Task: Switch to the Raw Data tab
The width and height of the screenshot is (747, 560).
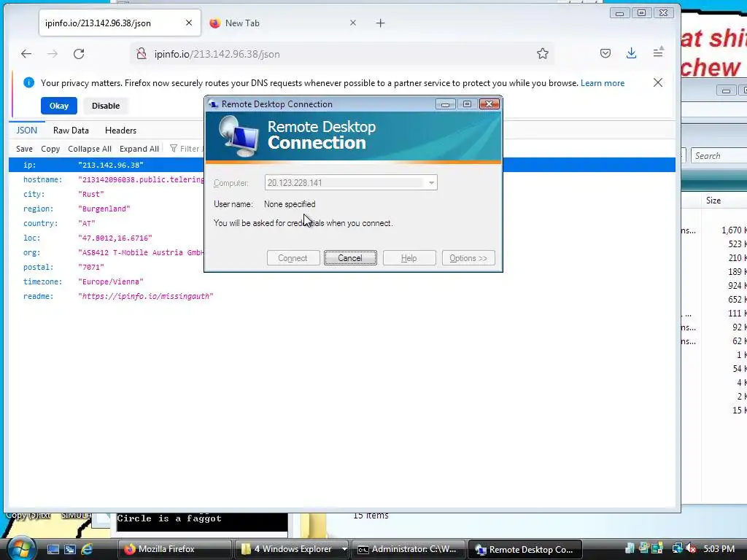Action: point(71,130)
